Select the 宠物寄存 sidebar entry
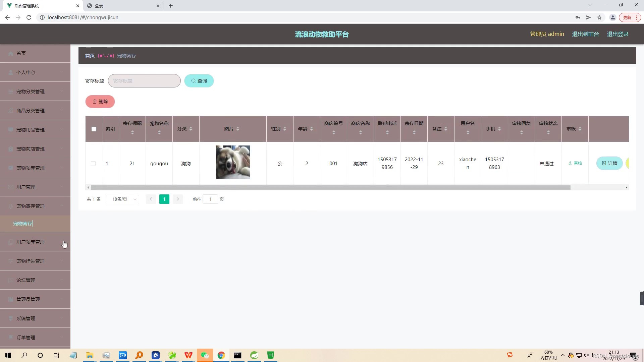Viewport: 644px width, 362px height. pos(22,224)
